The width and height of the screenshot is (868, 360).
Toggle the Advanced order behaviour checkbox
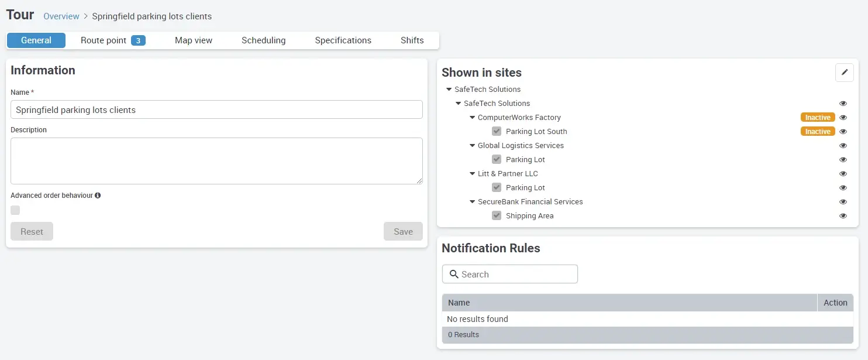coord(15,210)
